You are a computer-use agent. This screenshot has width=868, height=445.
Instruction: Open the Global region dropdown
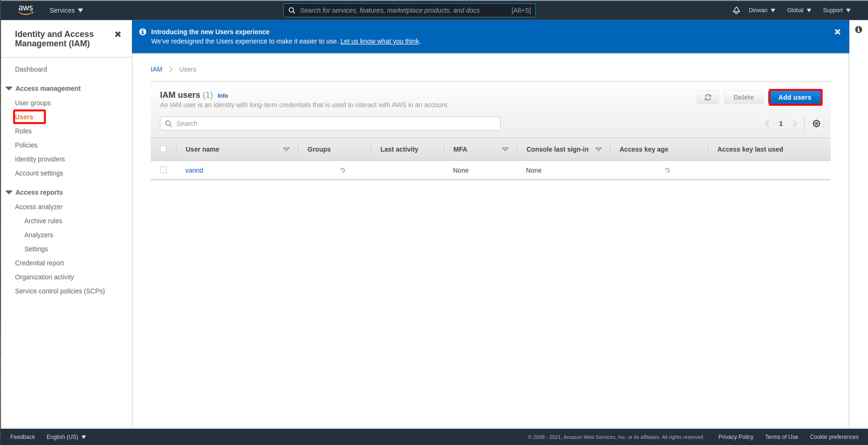point(799,11)
